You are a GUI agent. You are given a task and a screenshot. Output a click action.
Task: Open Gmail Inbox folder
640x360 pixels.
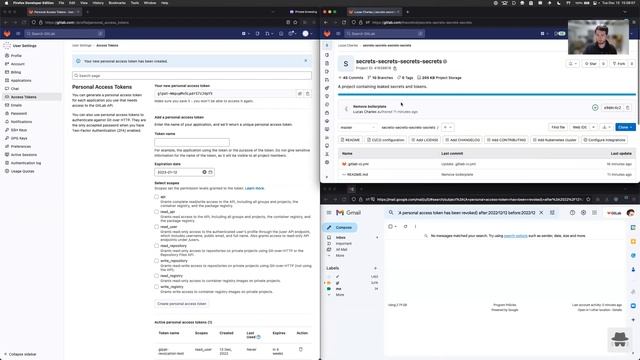pyautogui.click(x=340, y=238)
